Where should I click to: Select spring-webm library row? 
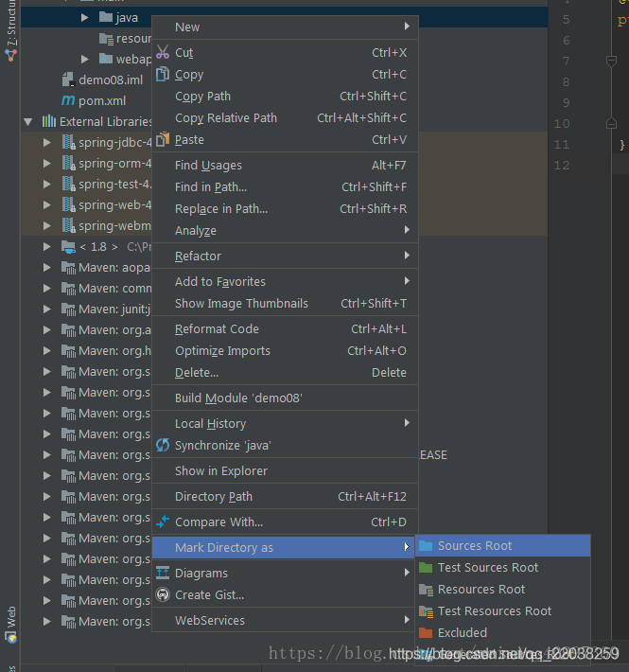[86, 226]
